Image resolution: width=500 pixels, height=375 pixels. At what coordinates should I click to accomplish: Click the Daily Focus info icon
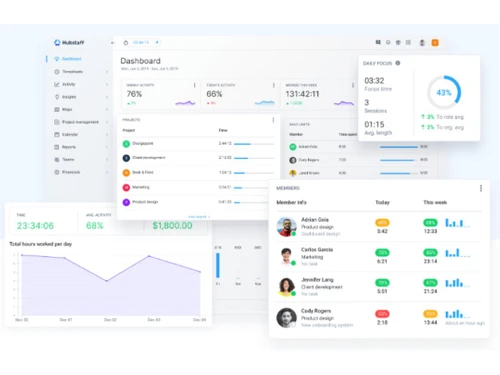click(x=398, y=63)
